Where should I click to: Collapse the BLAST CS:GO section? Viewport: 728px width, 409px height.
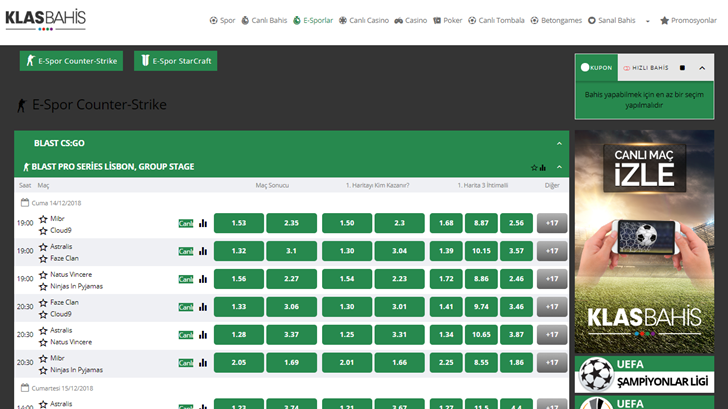[559, 143]
